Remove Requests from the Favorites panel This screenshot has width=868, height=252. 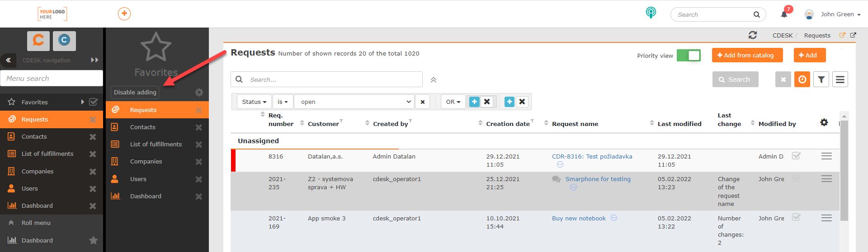point(198,110)
